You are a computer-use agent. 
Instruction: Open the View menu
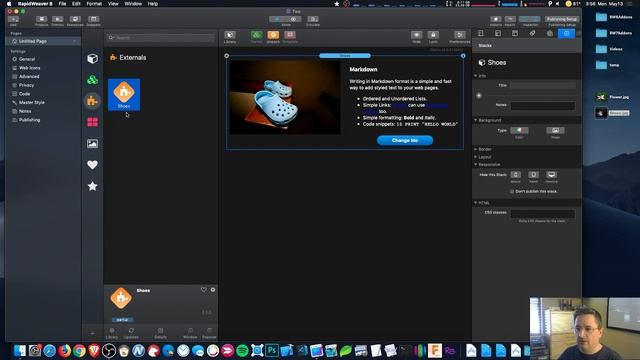(x=113, y=4)
